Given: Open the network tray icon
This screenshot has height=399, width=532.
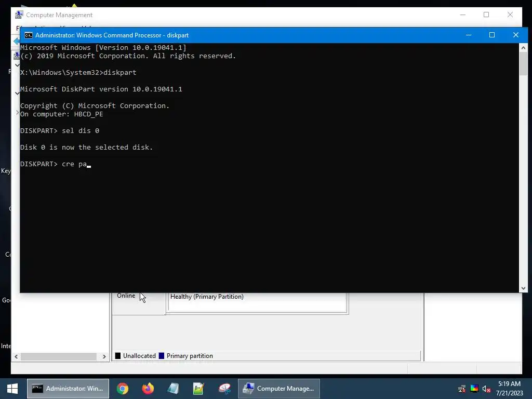Looking at the screenshot, I should pos(462,389).
